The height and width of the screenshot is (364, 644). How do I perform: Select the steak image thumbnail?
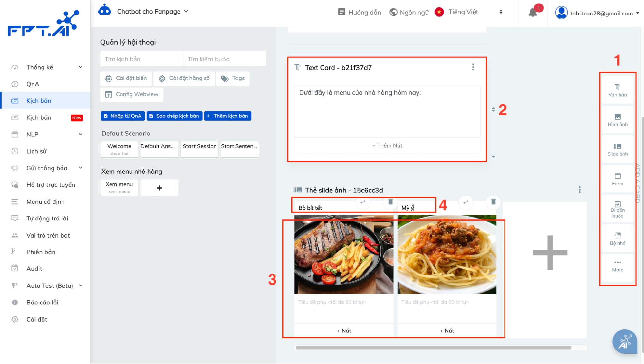coord(343,254)
